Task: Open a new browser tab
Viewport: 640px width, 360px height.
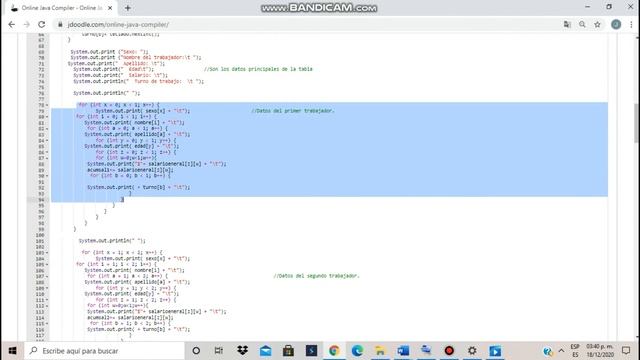Action: [128, 8]
